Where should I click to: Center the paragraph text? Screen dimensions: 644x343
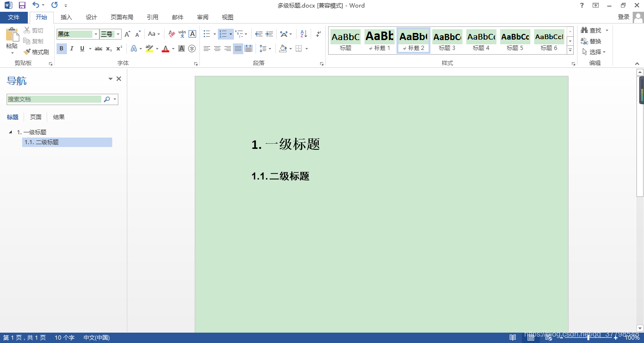(217, 49)
